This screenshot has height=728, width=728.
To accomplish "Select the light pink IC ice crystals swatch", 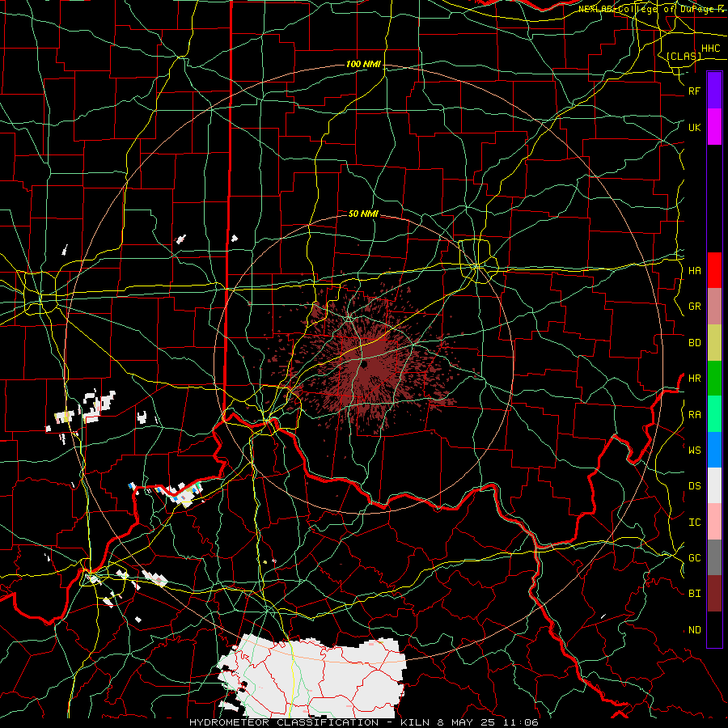I will pos(714,522).
